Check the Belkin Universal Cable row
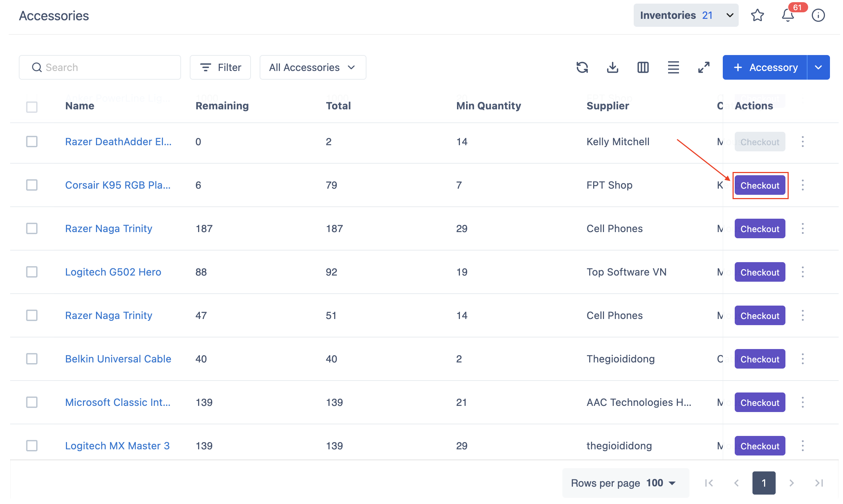This screenshot has height=504, width=843. point(32,359)
